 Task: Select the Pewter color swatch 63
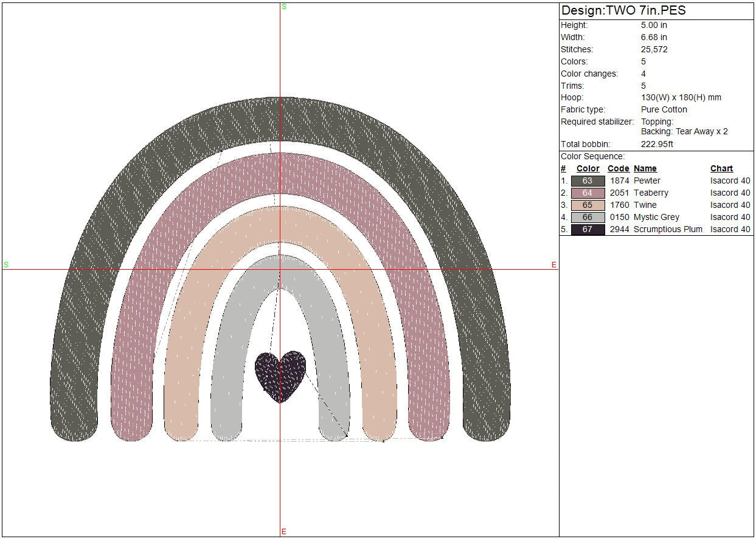(x=588, y=180)
